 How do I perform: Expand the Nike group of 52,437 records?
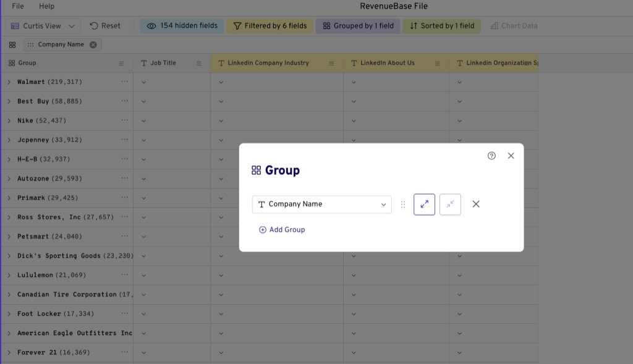pos(8,120)
